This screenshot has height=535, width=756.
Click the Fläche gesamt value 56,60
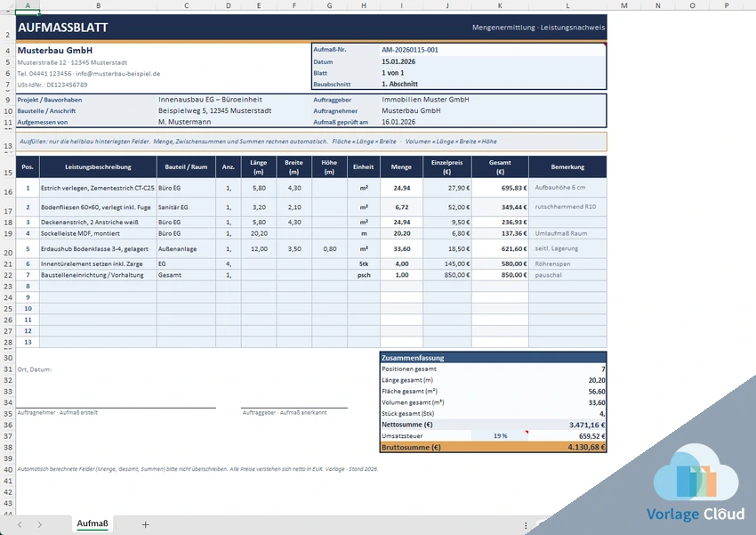(597, 392)
